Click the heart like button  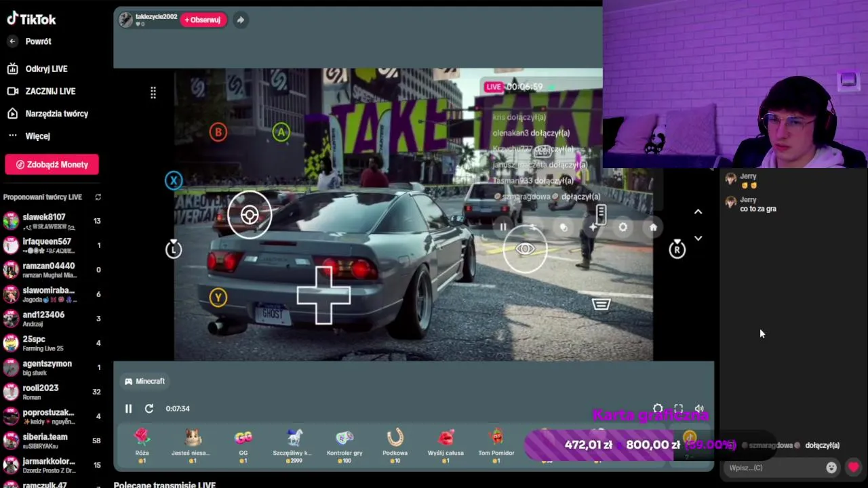click(853, 467)
